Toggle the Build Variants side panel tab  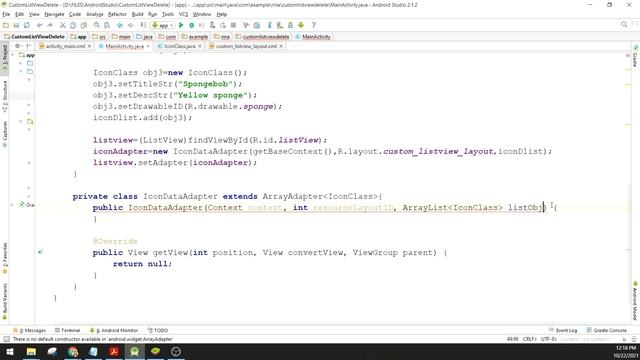(5, 301)
